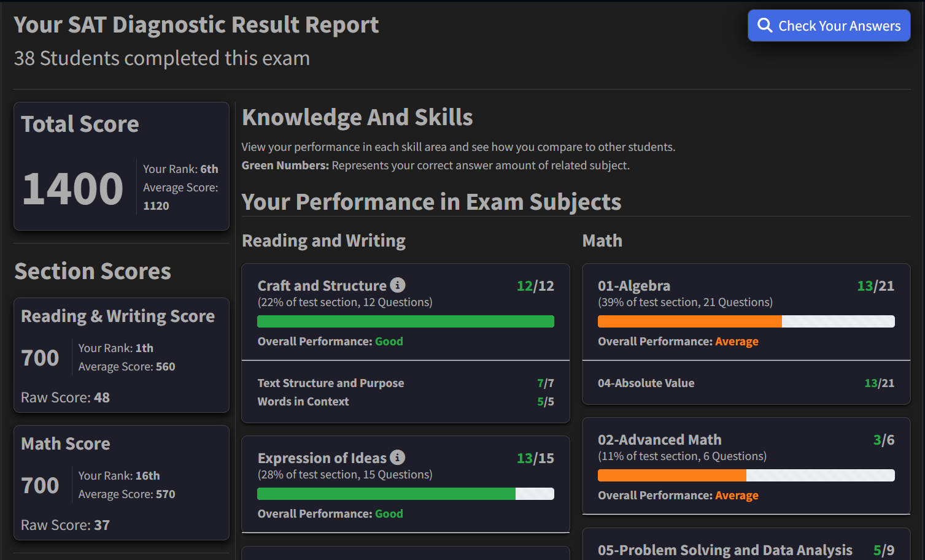This screenshot has width=925, height=560.
Task: Click the Math Score card title
Action: pos(66,444)
